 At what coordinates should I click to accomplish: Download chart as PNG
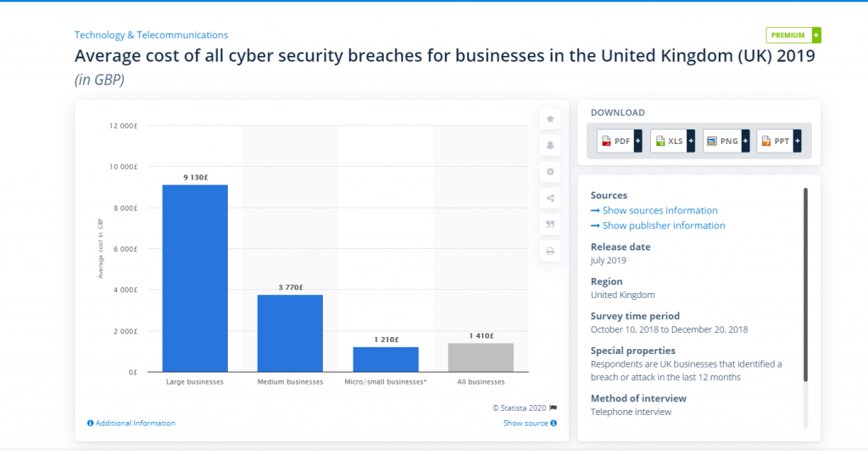coord(726,141)
